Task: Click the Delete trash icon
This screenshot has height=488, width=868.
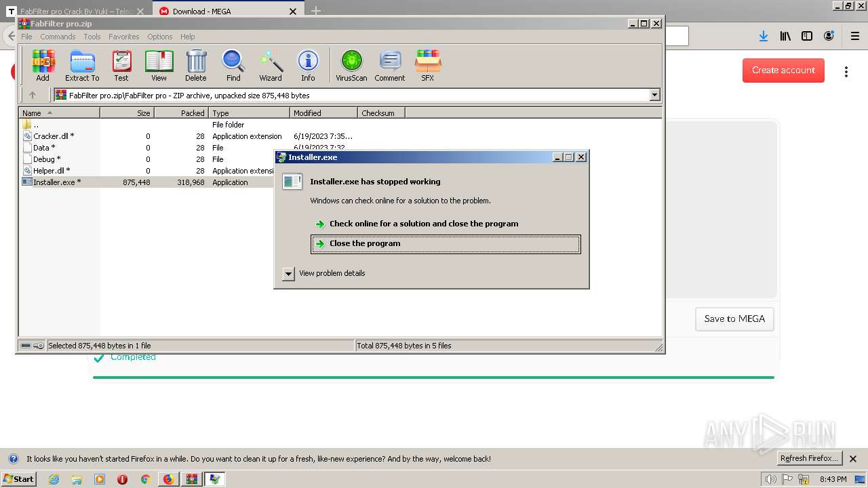Action: click(x=196, y=66)
